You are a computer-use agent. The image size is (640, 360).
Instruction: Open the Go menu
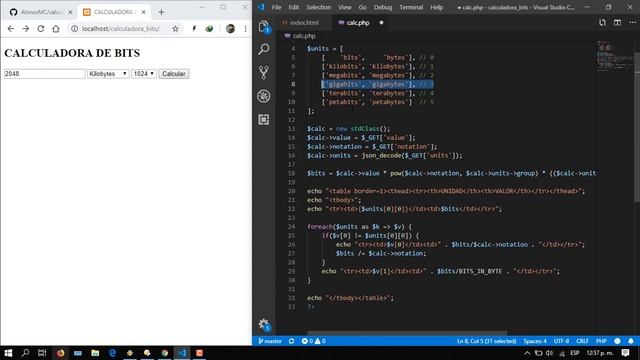pos(362,7)
